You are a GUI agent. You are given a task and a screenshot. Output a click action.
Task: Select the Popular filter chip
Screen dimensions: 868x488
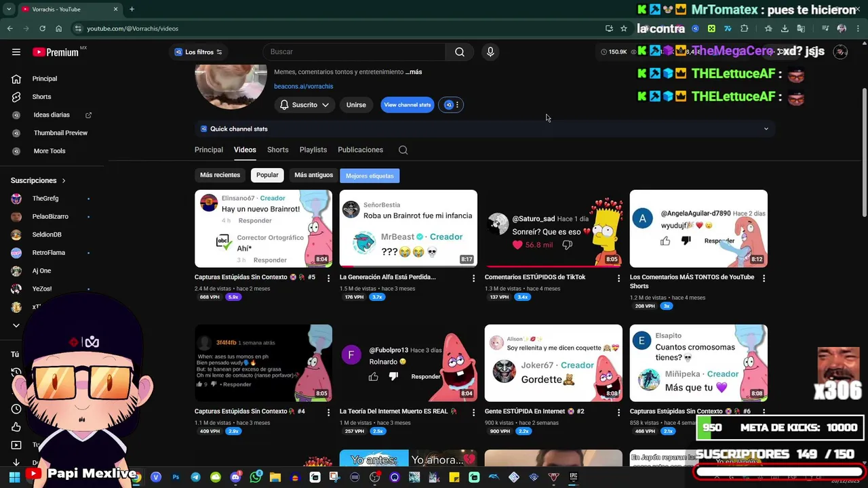[x=267, y=175]
